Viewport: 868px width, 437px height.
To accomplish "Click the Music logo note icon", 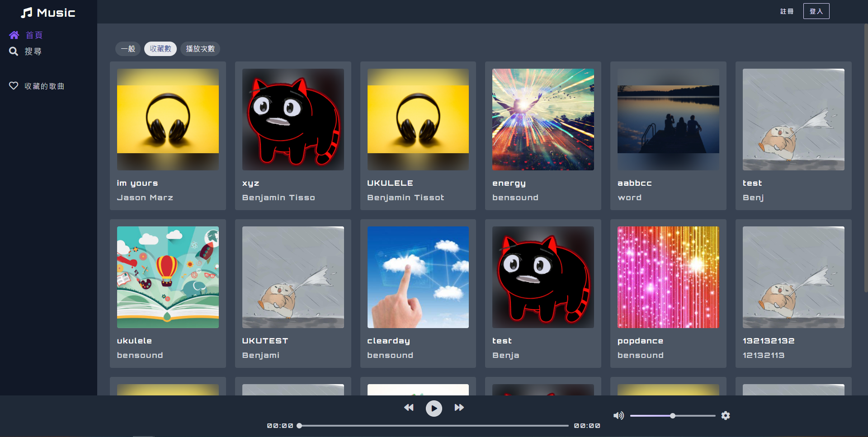I will pyautogui.click(x=27, y=13).
